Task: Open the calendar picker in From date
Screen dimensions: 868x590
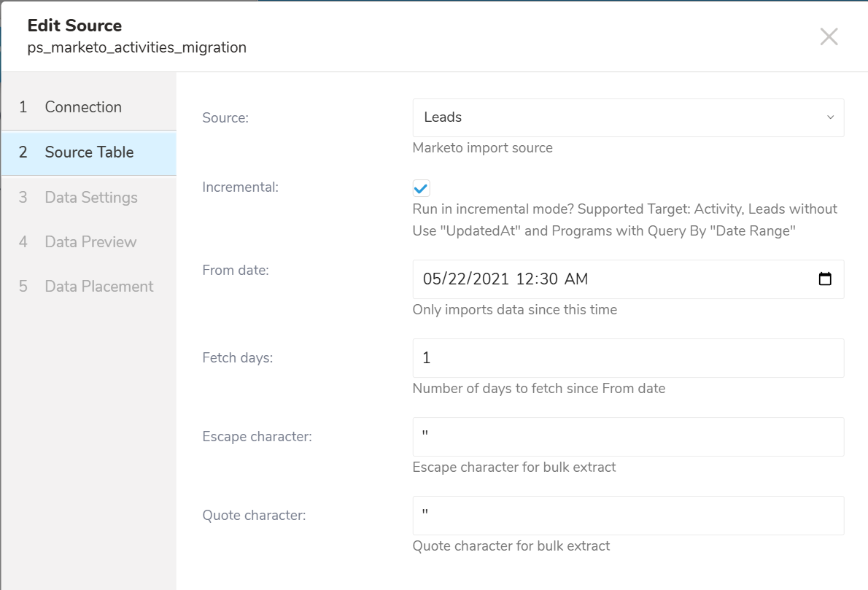Action: pos(825,279)
